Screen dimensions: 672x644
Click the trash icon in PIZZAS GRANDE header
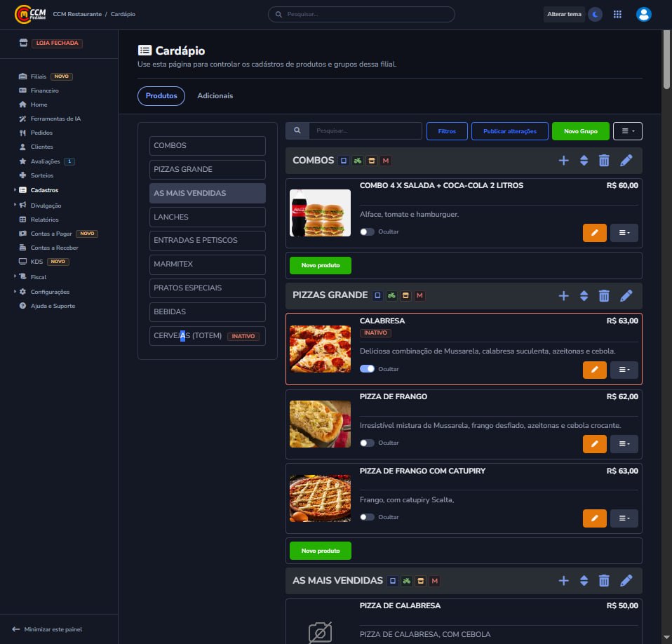coord(604,296)
